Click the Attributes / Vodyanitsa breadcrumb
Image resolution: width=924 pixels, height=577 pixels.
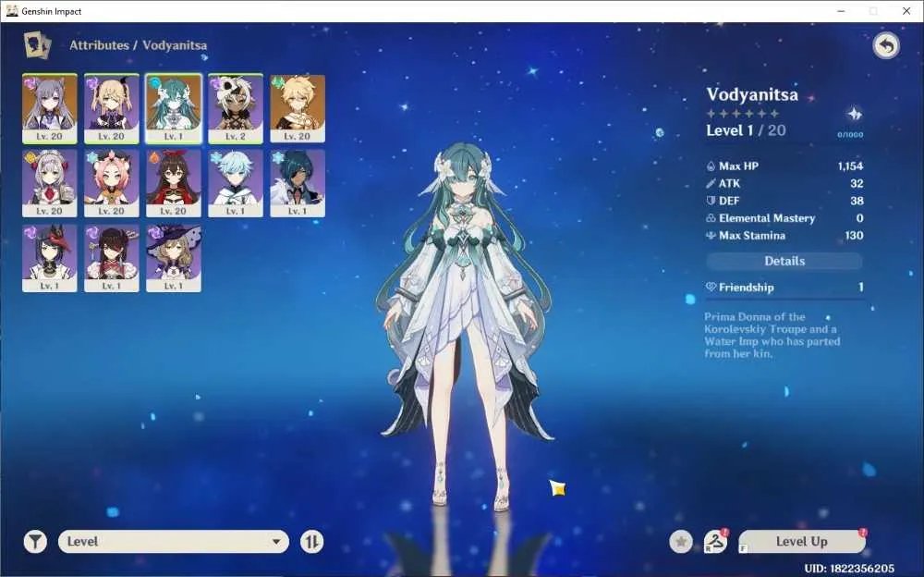pyautogui.click(x=138, y=45)
